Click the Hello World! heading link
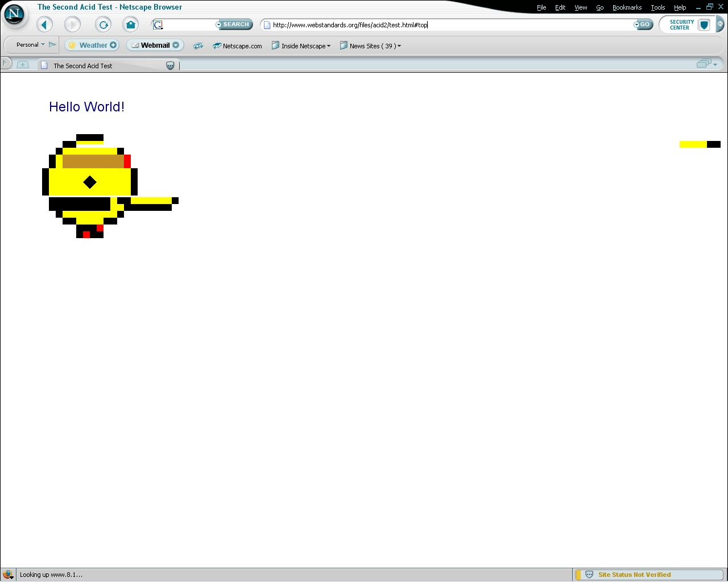Viewport: 728px width, 582px height. 86,107
